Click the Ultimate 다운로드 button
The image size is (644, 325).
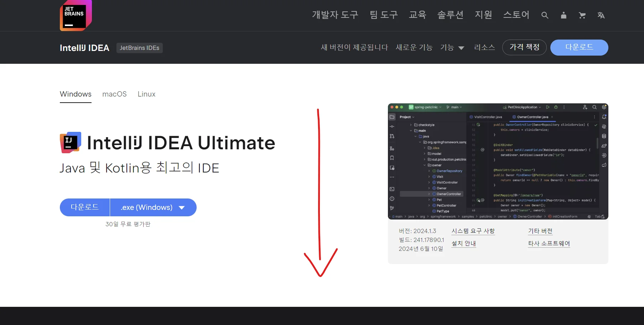[85, 207]
